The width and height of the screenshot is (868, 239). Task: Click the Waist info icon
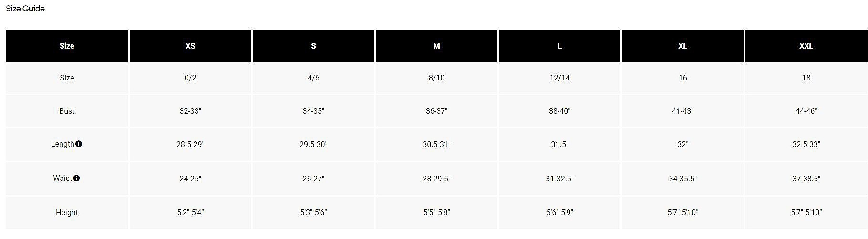[76, 178]
